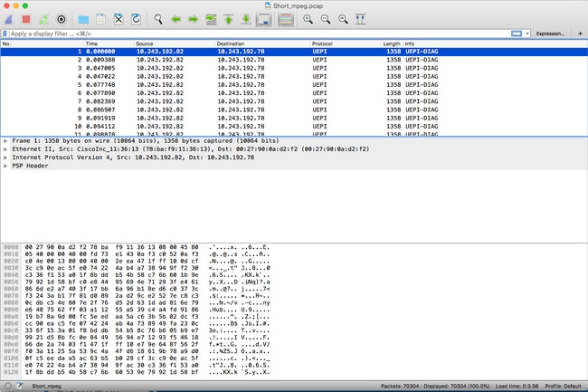Select packet with time 0.077890
588x392 pixels.
click(x=294, y=93)
